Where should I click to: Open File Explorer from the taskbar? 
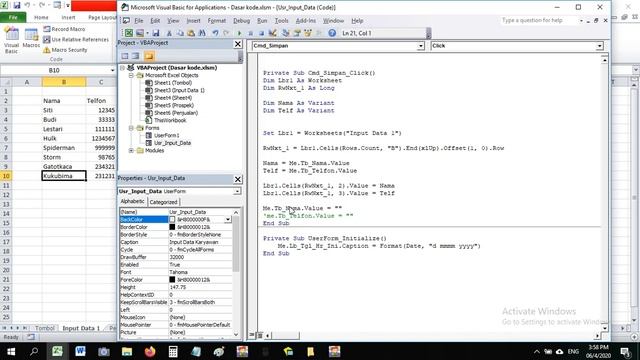click(127, 351)
